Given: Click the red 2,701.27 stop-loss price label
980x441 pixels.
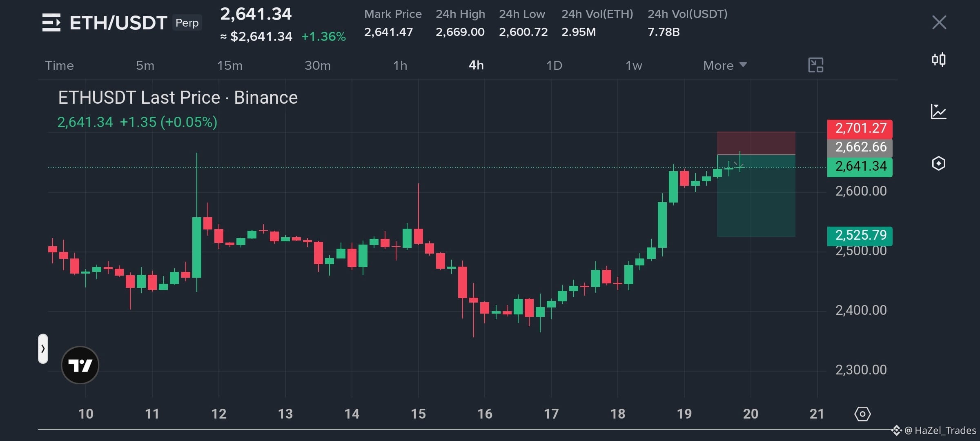Looking at the screenshot, I should (860, 129).
